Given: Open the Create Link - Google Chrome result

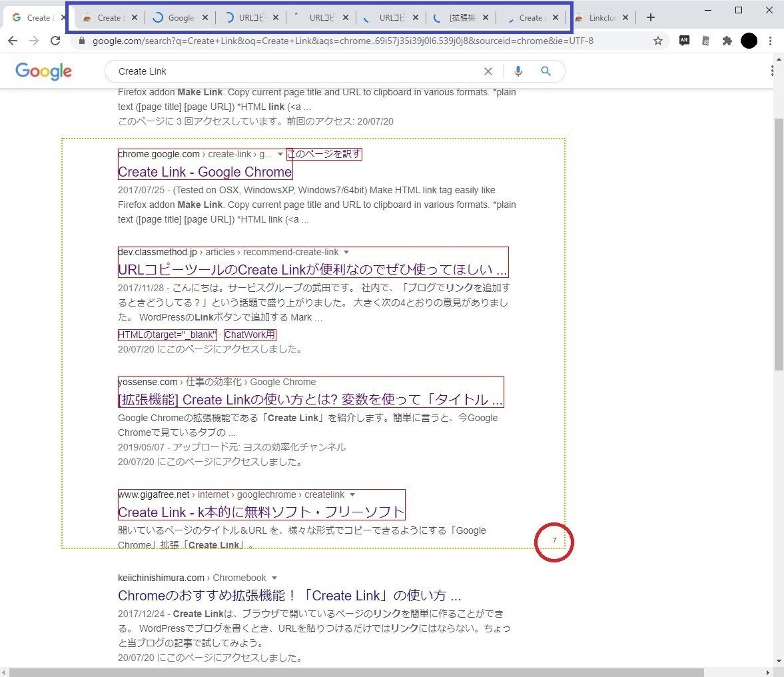Looking at the screenshot, I should pyautogui.click(x=205, y=172).
